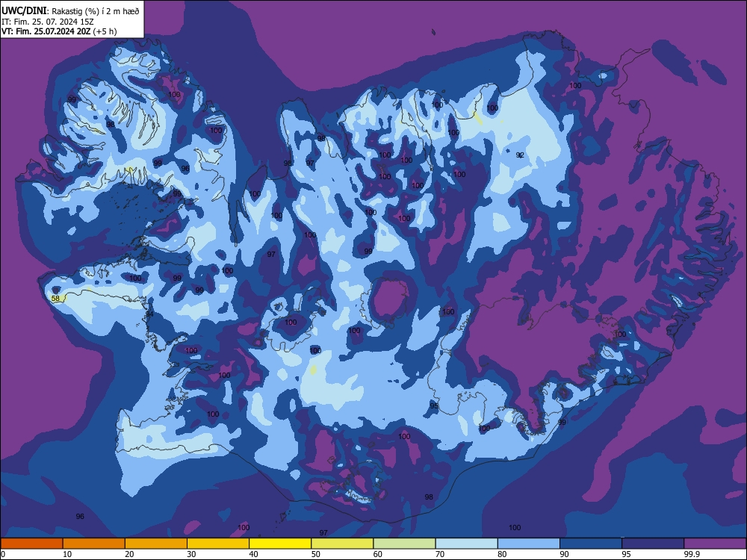Click the pale yellow 50–60 legend swatch
The height and width of the screenshot is (560, 747).
342,544
